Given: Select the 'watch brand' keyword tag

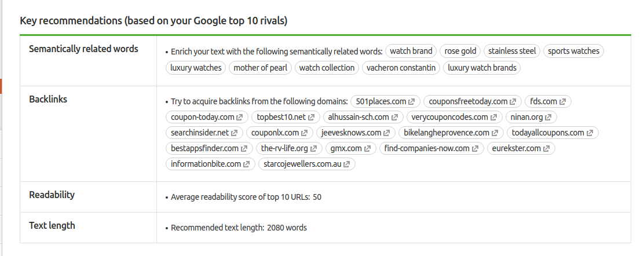Looking at the screenshot, I should click(411, 51).
